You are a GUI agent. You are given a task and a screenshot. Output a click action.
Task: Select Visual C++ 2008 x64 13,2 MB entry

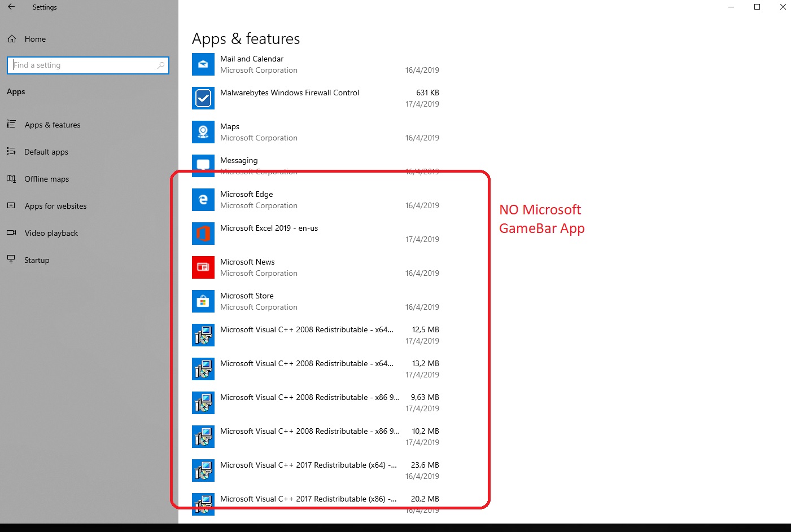pos(316,369)
